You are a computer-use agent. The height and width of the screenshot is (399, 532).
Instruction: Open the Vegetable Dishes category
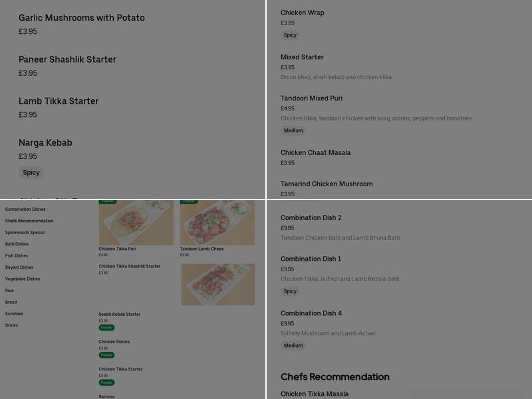tap(23, 279)
